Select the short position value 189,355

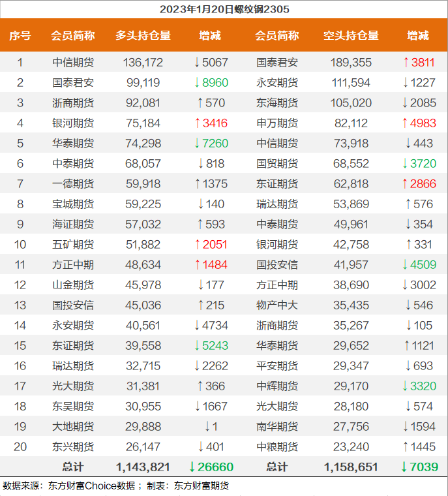(x=351, y=63)
